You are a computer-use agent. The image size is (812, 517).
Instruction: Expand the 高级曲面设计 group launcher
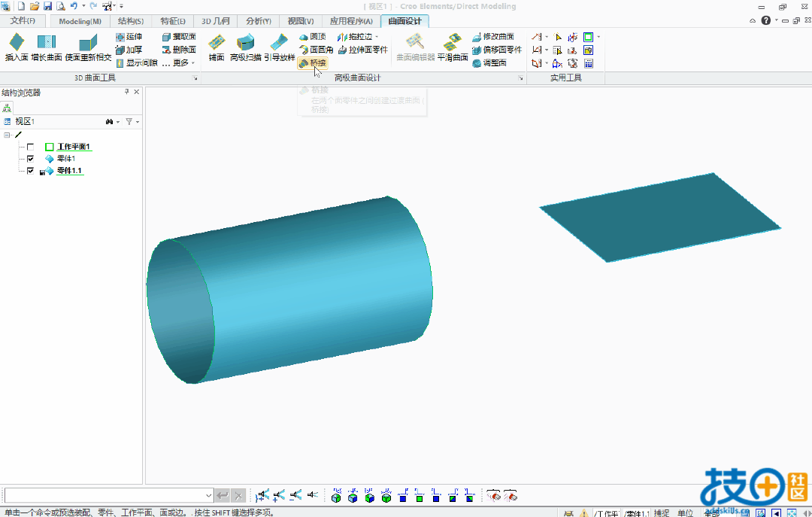521,78
